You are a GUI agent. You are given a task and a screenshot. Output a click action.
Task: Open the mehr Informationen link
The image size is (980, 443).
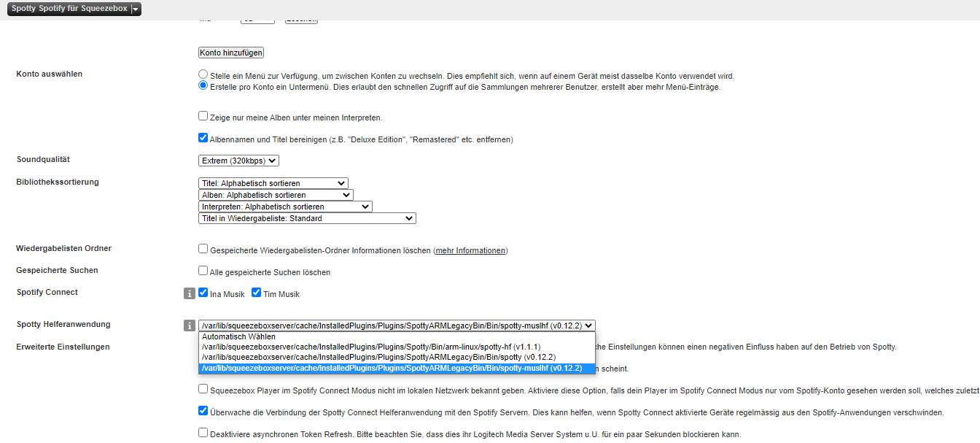pos(470,250)
